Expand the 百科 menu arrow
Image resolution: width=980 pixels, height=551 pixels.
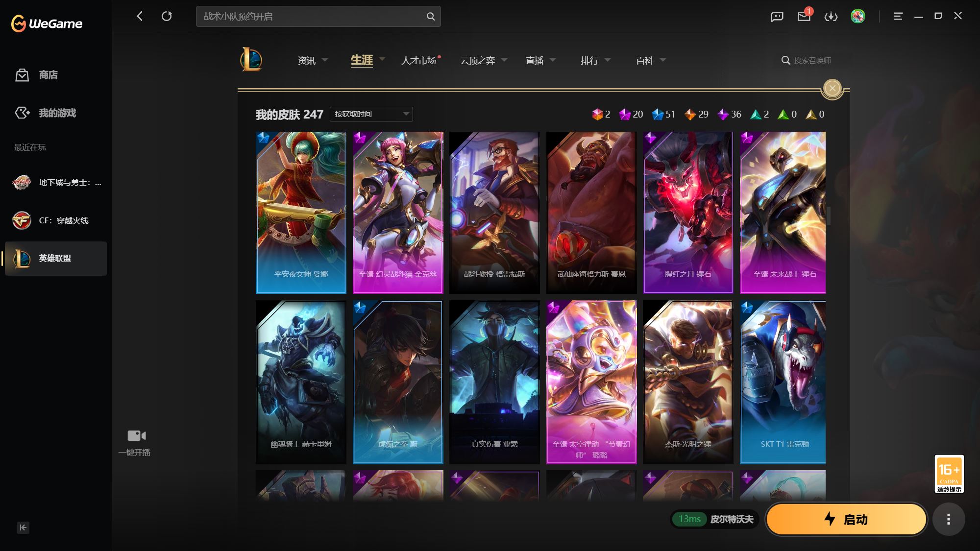(663, 60)
